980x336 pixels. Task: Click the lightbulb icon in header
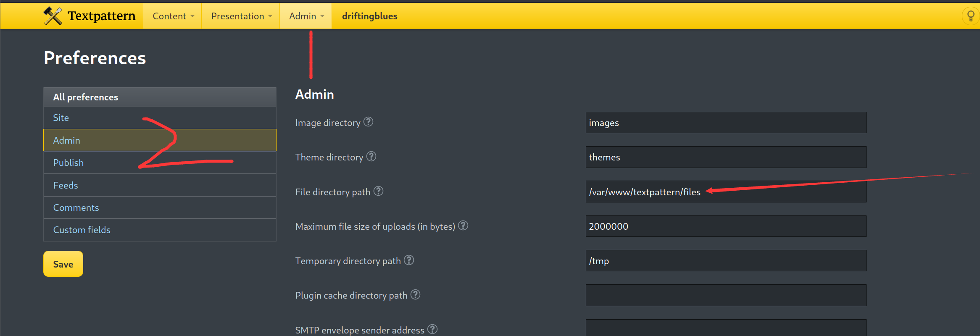970,16
